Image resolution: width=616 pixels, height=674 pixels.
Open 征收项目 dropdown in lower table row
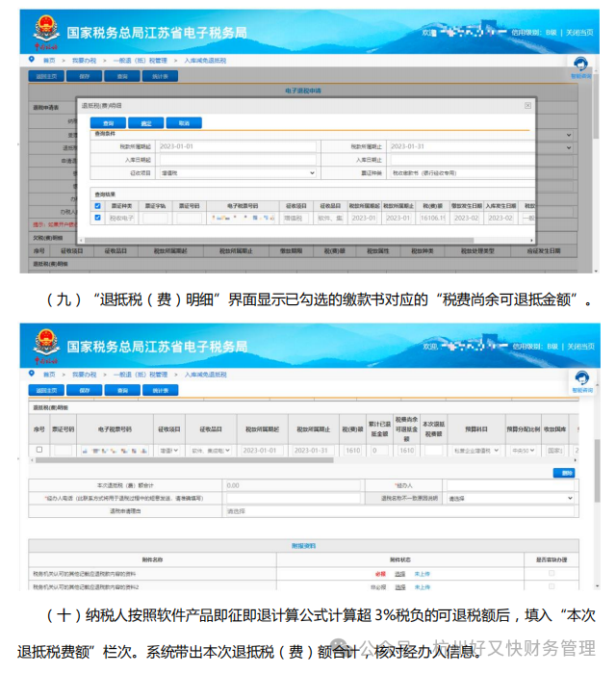[x=169, y=451]
